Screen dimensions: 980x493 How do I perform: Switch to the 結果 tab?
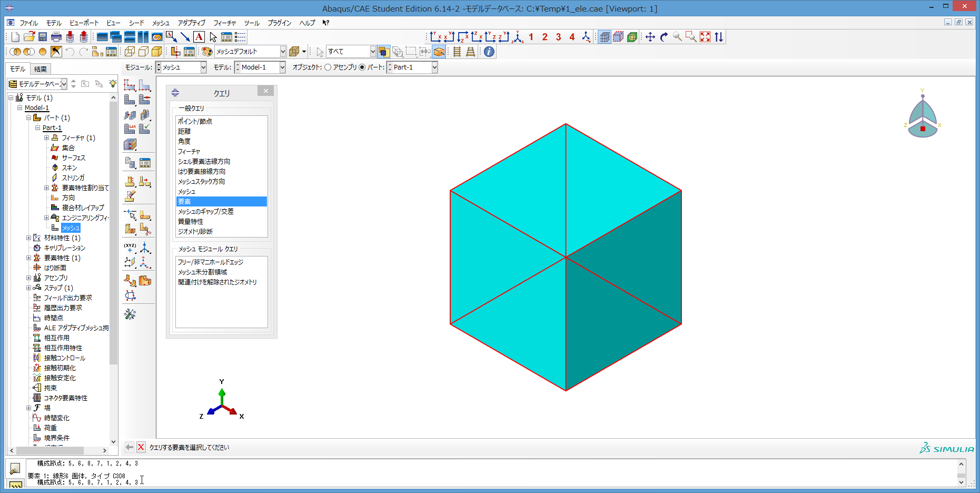[x=41, y=69]
